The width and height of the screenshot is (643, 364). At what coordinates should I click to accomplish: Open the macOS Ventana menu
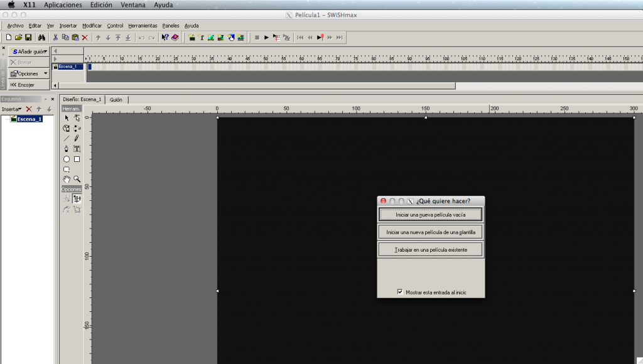click(132, 5)
